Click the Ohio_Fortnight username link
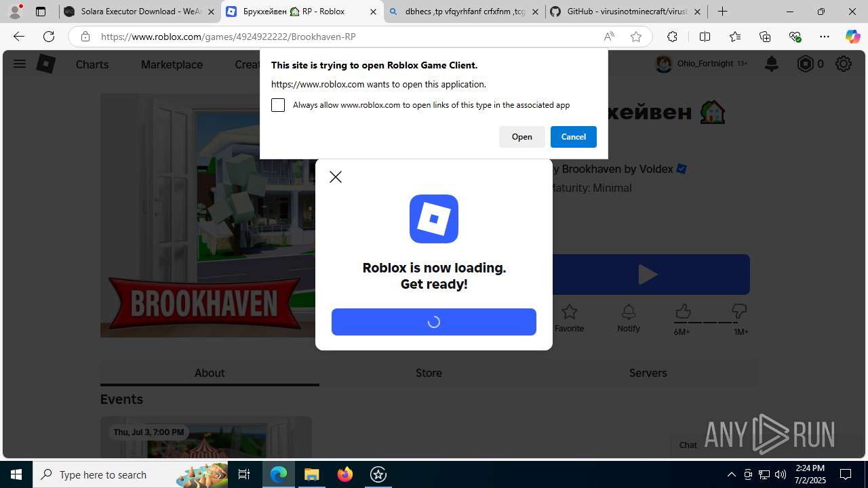 (x=705, y=64)
